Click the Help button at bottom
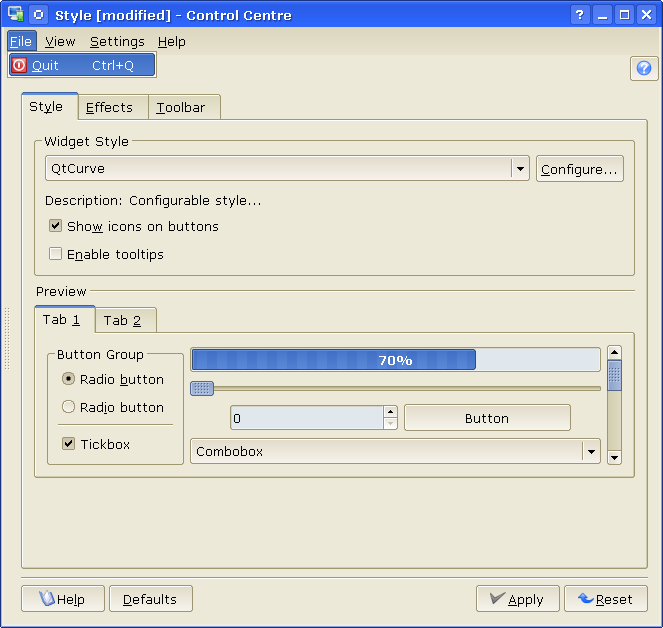 [63, 598]
